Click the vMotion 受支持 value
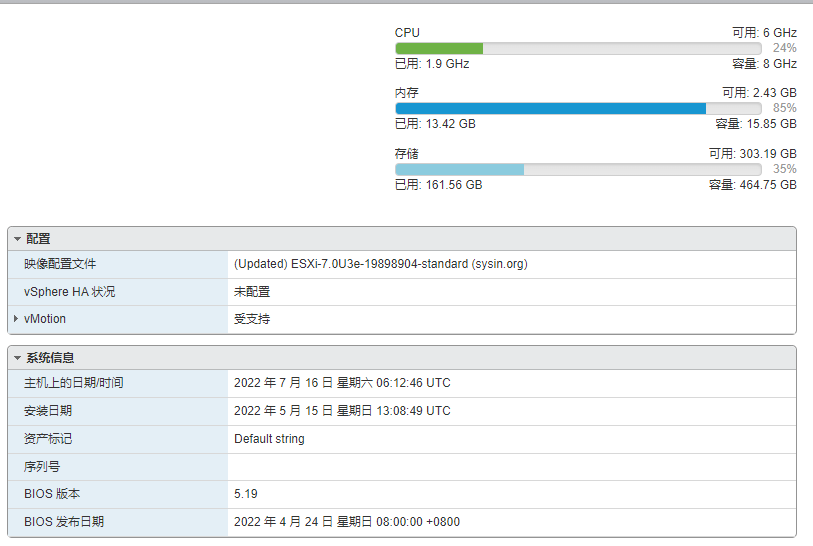The height and width of the screenshot is (546, 813). point(252,319)
